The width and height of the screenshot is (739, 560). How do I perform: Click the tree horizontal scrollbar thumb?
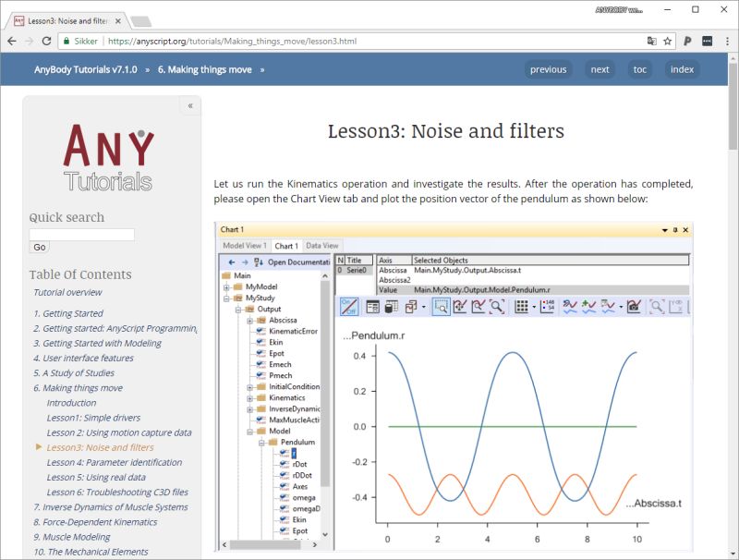click(265, 545)
